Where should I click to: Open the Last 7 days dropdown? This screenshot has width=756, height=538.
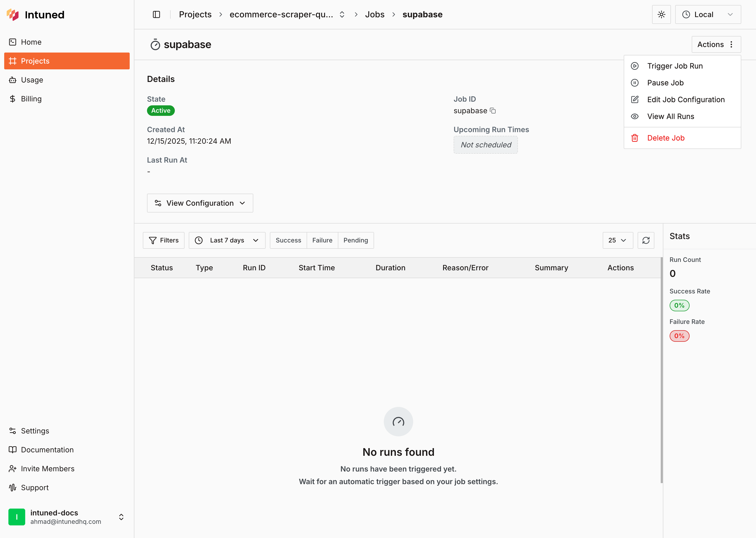[227, 240]
